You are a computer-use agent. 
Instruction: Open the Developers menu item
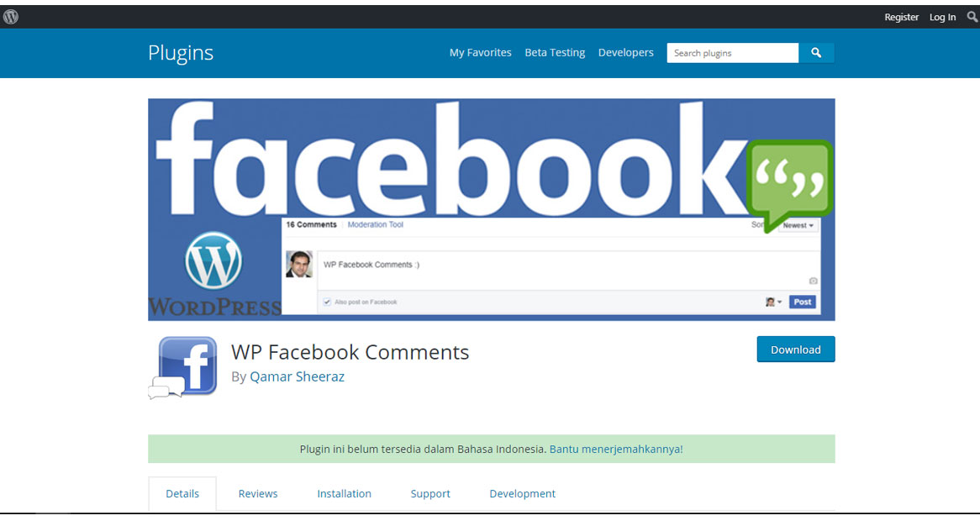coord(625,52)
